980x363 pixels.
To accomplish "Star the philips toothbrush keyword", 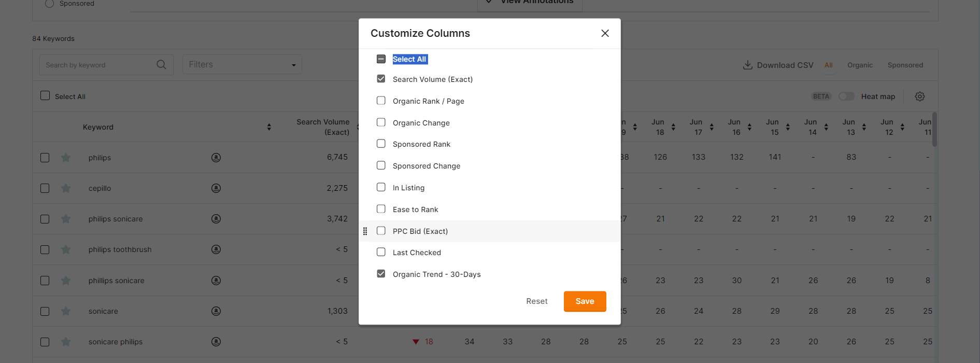I will click(x=66, y=249).
